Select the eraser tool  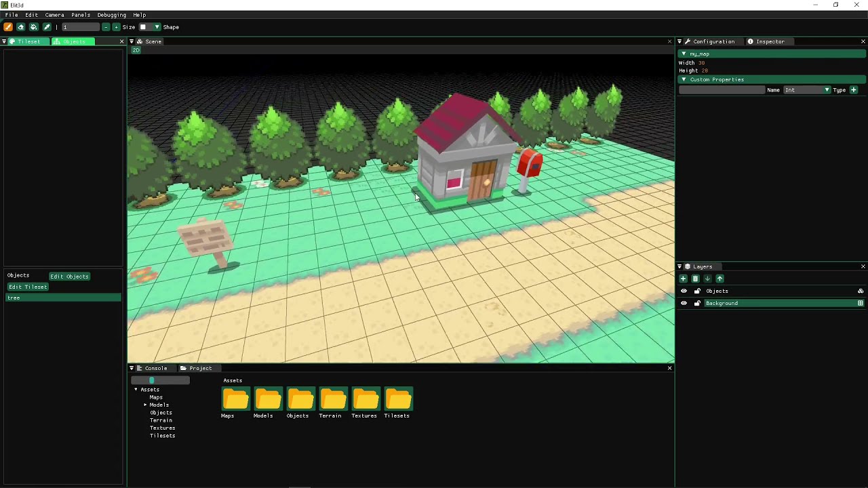tap(21, 27)
